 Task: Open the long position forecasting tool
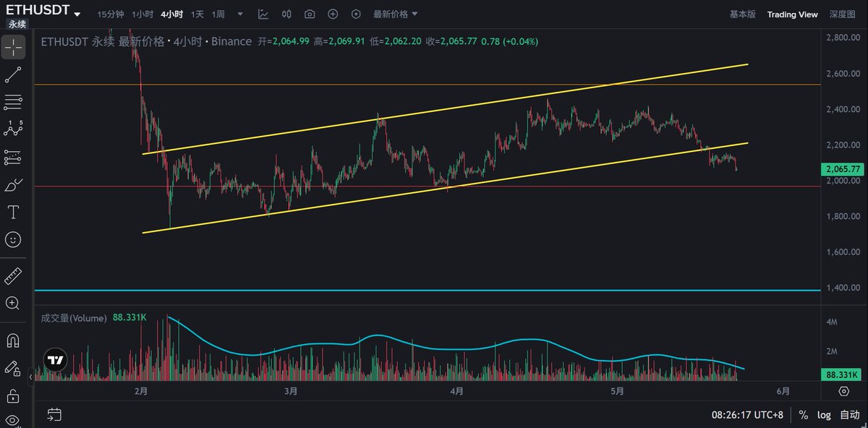click(13, 157)
